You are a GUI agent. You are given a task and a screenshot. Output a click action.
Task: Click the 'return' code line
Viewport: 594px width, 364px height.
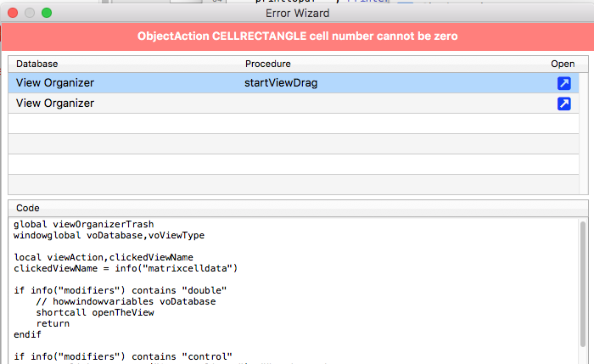tap(53, 323)
